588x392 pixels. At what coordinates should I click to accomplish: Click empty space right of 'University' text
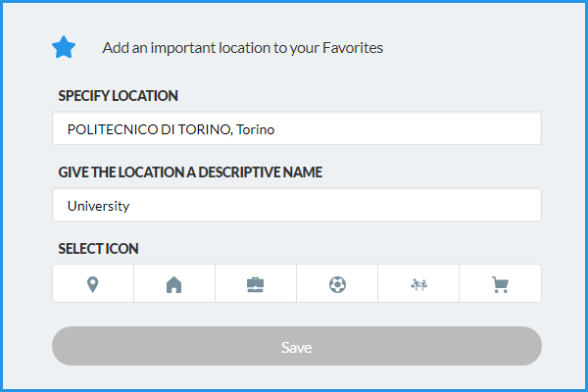point(343,206)
